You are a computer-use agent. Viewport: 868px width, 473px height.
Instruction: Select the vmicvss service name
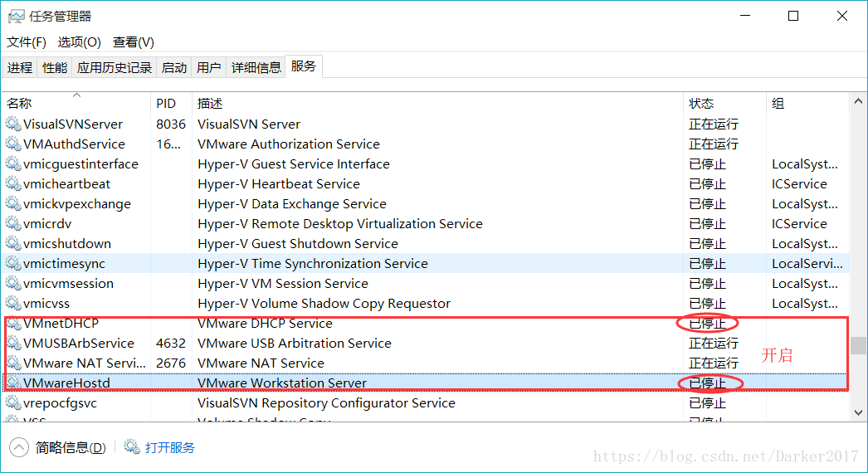tap(46, 304)
